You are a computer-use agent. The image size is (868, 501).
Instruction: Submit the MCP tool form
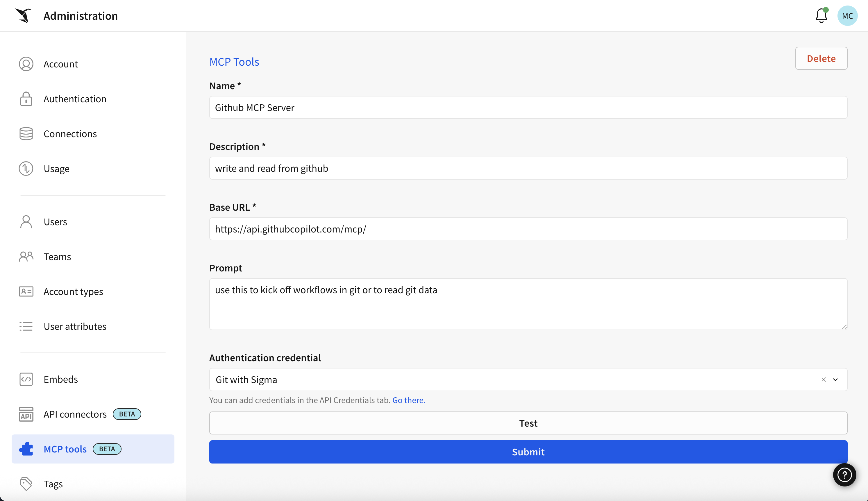coord(528,452)
